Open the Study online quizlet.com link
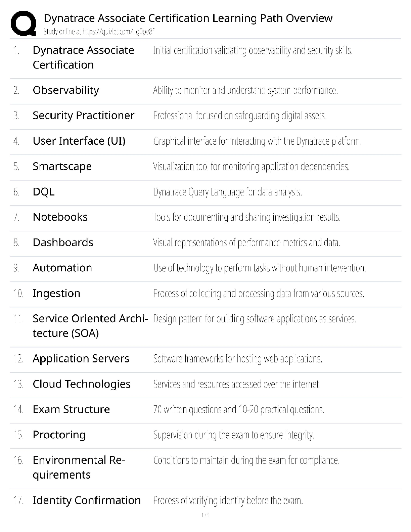This screenshot has height=532, width=411. click(x=99, y=32)
